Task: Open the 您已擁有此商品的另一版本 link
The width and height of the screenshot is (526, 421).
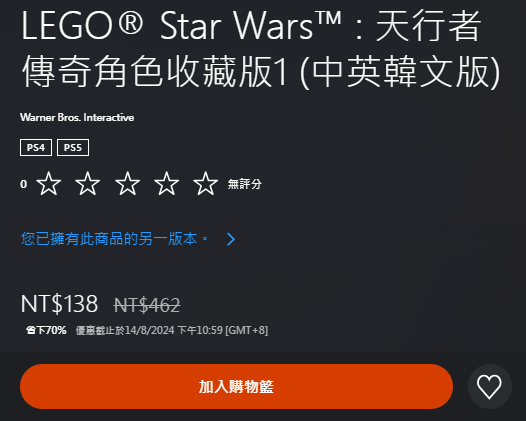Action: (x=114, y=239)
